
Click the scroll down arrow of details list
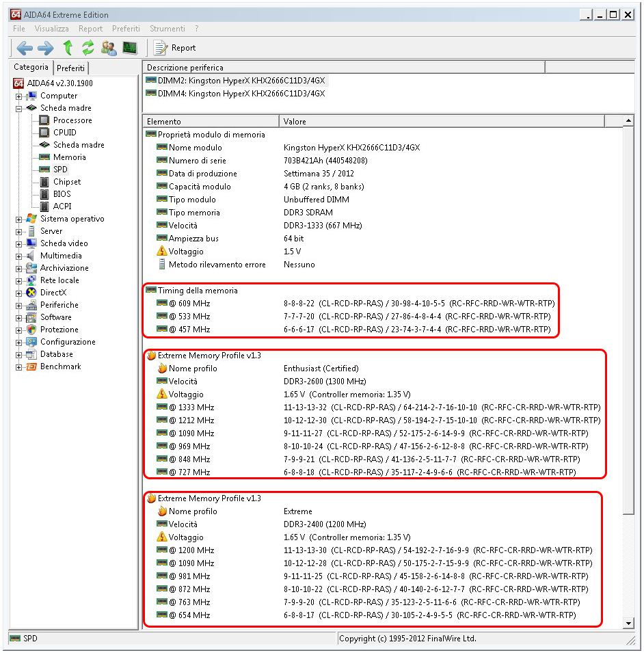(x=628, y=624)
